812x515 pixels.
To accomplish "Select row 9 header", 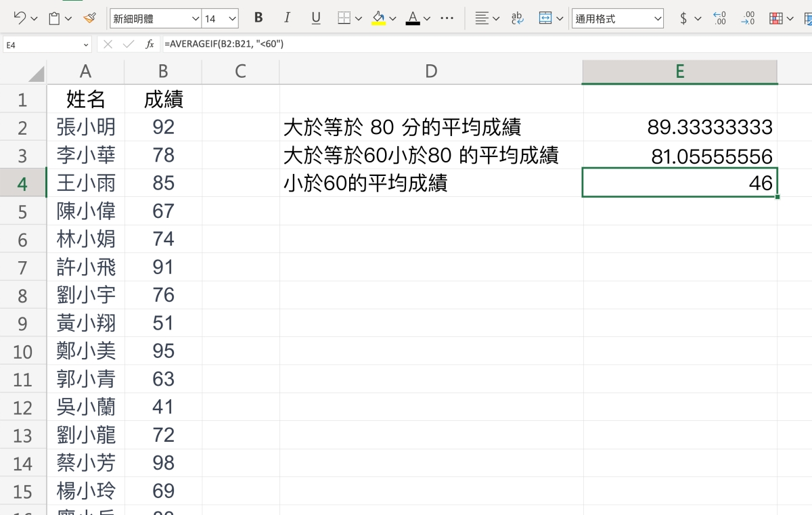I will pyautogui.click(x=23, y=323).
